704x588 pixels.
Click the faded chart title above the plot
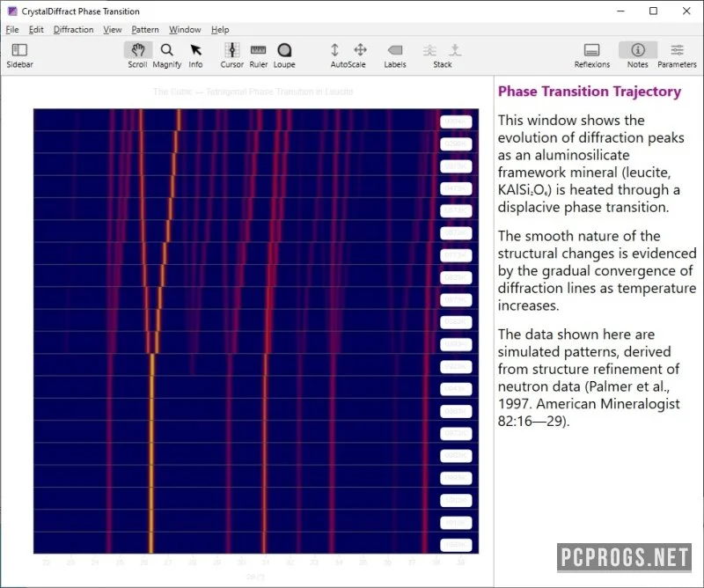(253, 92)
